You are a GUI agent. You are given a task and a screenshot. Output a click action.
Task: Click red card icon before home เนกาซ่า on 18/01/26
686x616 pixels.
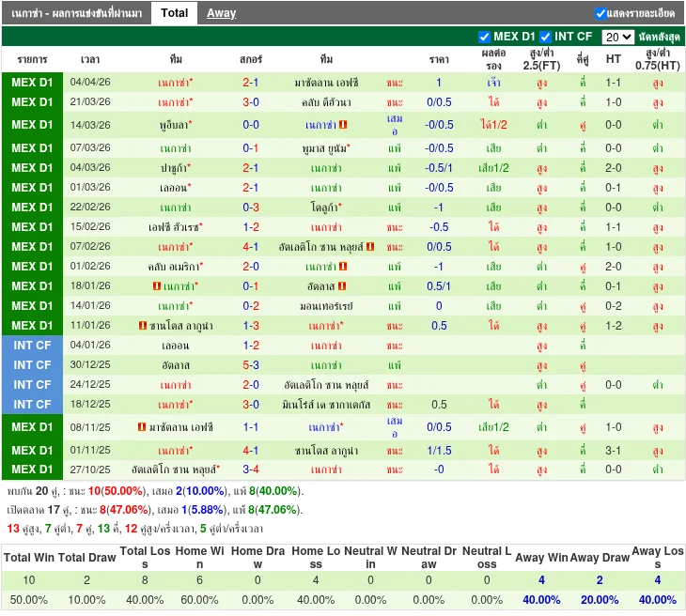tap(156, 286)
